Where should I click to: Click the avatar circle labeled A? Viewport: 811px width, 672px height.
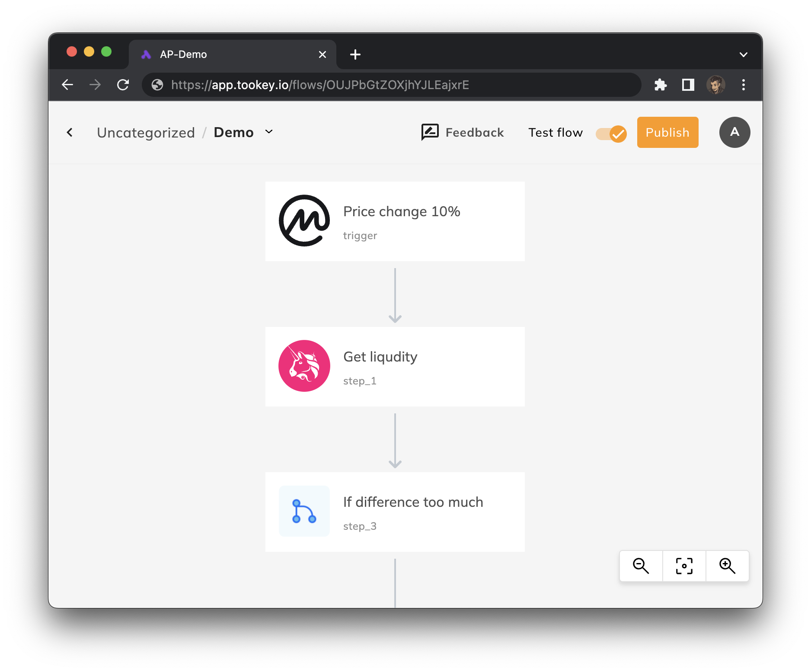[734, 132]
